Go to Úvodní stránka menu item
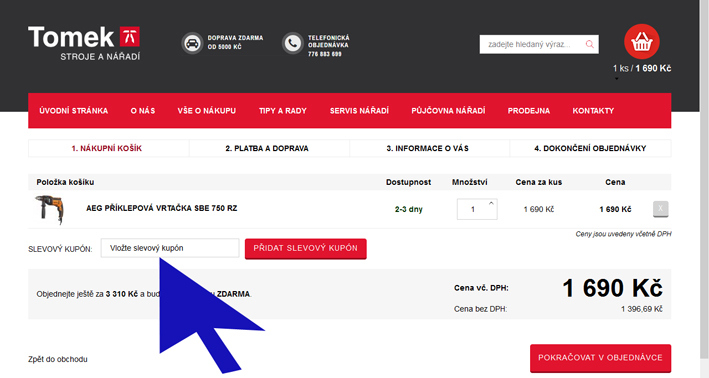The height and width of the screenshot is (378, 709). (x=74, y=111)
